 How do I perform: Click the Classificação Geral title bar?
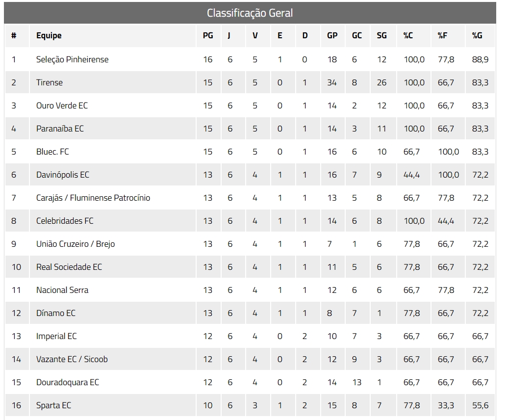[x=250, y=13]
